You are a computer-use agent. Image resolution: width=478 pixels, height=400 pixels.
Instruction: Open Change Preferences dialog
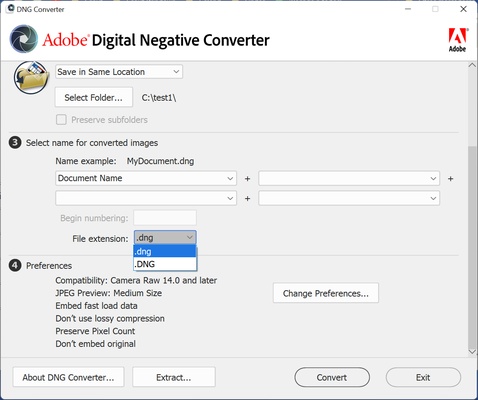326,293
